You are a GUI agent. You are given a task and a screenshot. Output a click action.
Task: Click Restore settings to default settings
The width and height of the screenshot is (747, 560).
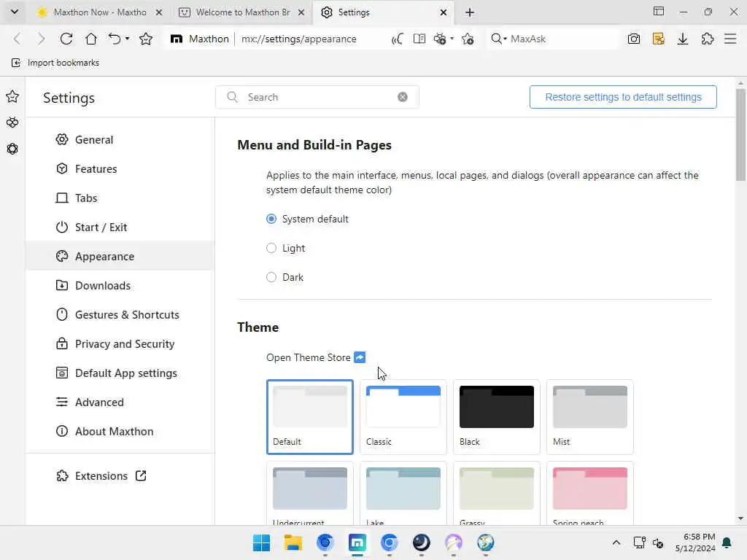(x=623, y=97)
